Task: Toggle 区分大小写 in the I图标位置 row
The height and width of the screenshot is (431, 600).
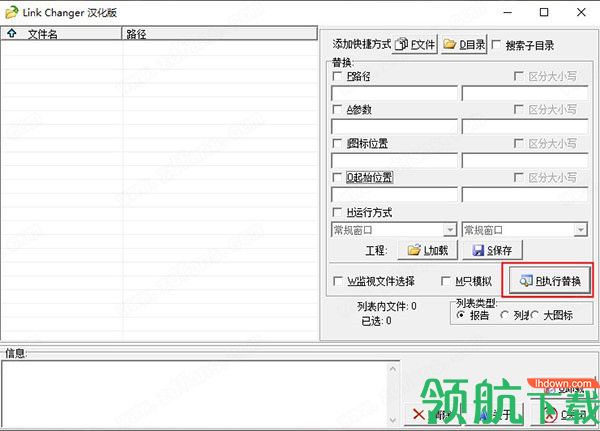Action: tap(518, 144)
